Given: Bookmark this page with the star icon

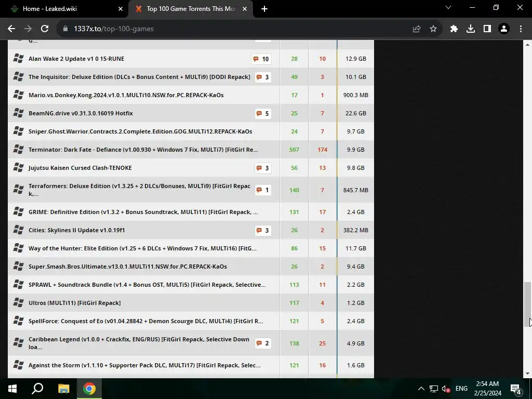Looking at the screenshot, I should click(x=433, y=29).
